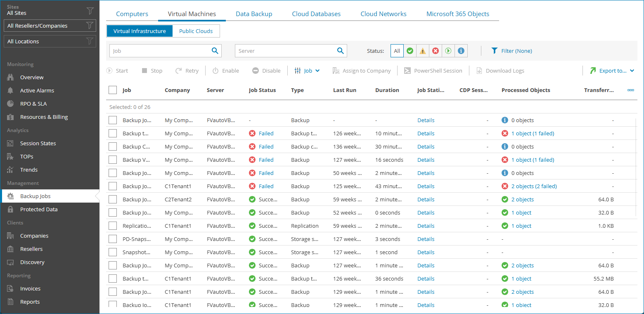Viewport: 644px width, 314px height.
Task: Filter by Warning status with the yellow triangle icon
Action: pos(423,51)
